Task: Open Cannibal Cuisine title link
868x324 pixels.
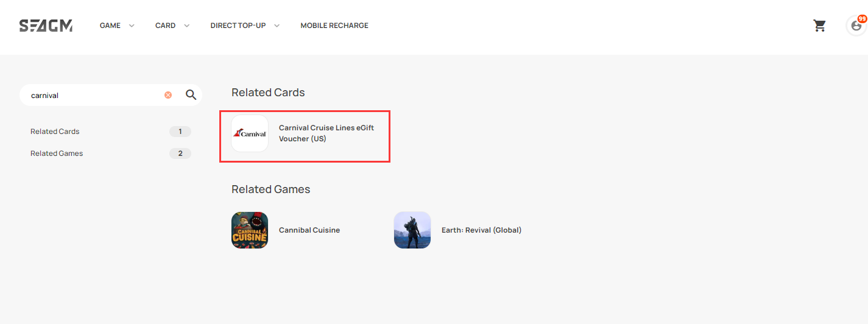Action: [x=309, y=230]
